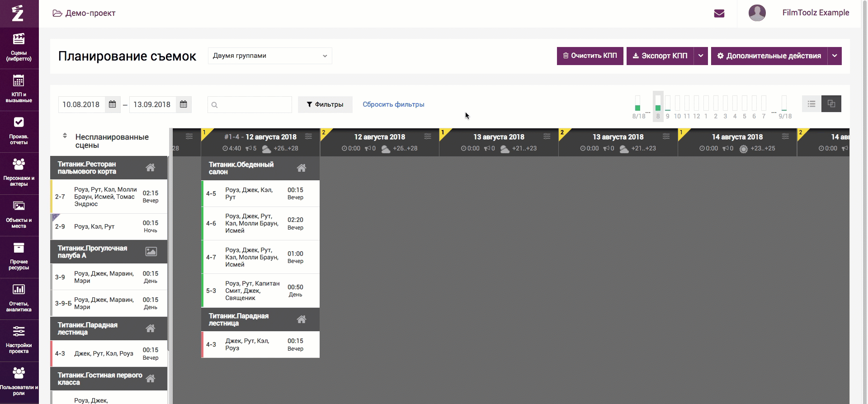Open Объекты и места sidebar section
868x404 pixels.
coord(19,215)
